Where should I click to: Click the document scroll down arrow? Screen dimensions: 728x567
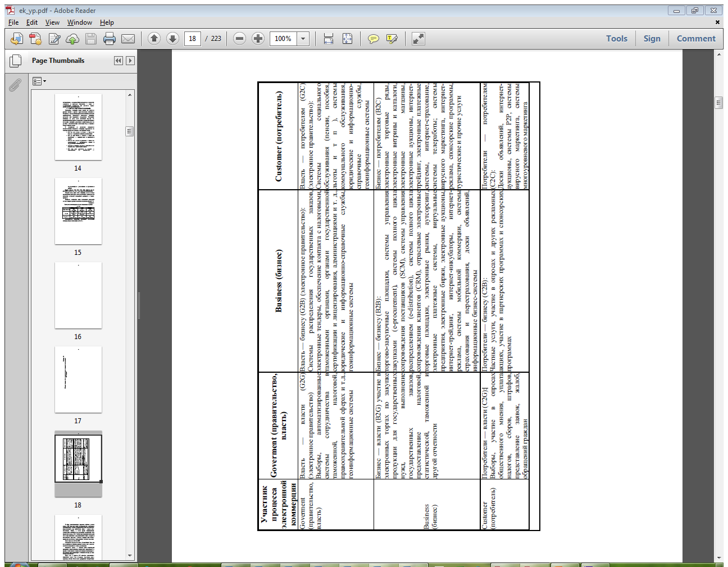[718, 558]
